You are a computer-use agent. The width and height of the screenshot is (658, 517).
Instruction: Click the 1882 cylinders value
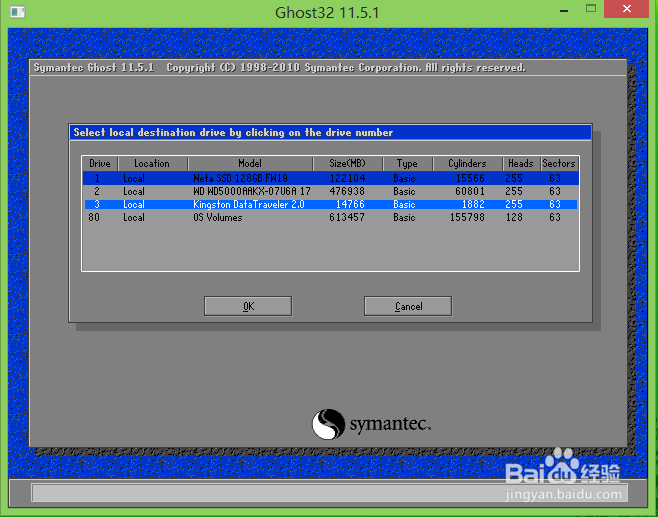point(473,204)
